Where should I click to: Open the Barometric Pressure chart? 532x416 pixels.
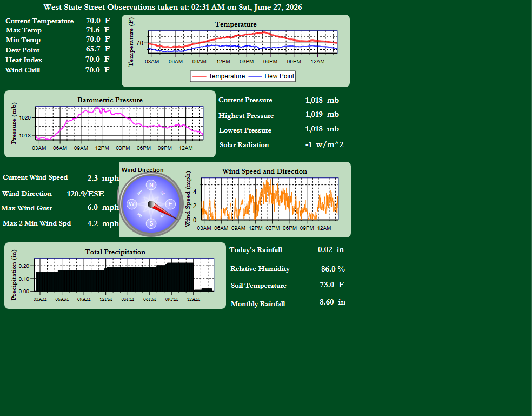pos(110,124)
